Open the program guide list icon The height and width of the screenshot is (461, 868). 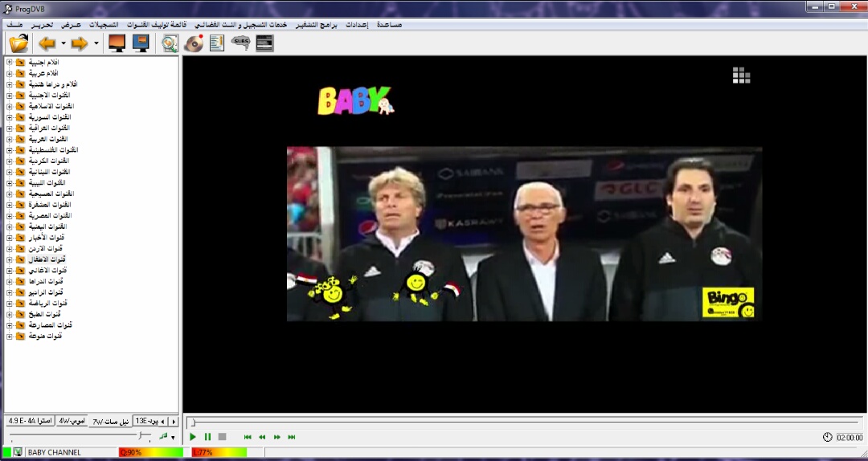coord(216,43)
